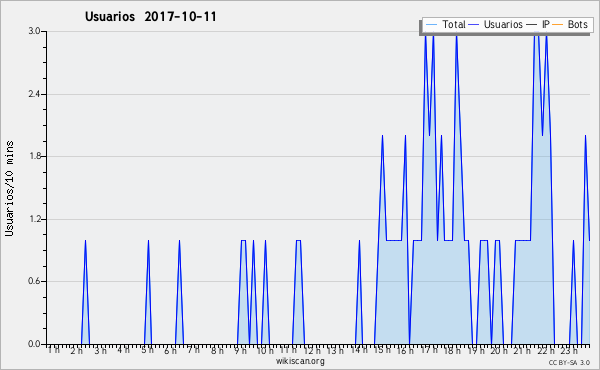Click the '1 h' x-axis label
Image resolution: width=600 pixels, height=370 pixels.
[54, 350]
